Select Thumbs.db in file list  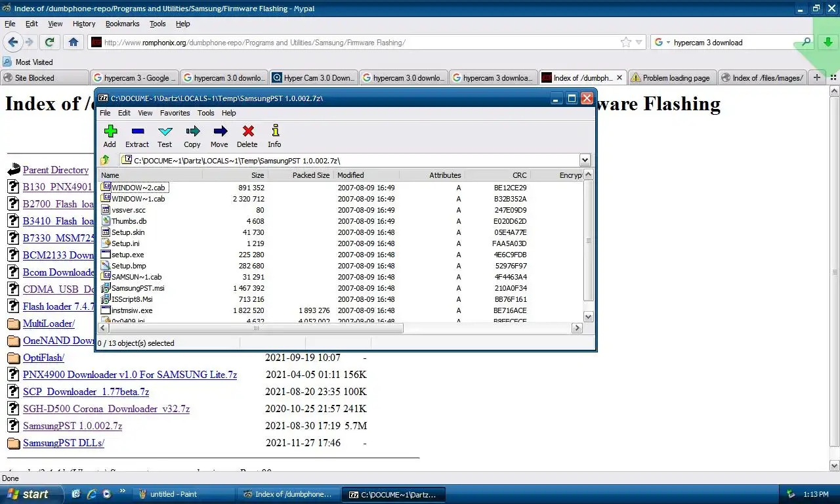click(x=129, y=221)
